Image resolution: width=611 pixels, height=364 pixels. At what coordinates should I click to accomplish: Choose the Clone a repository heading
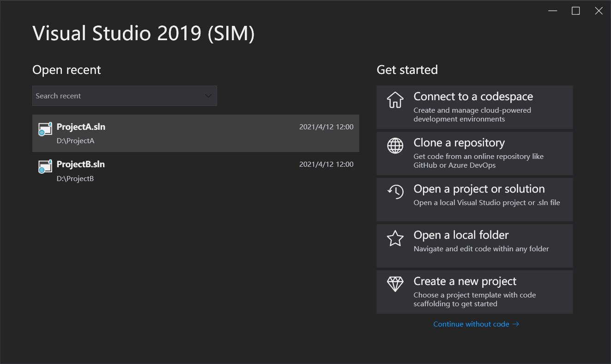click(459, 143)
